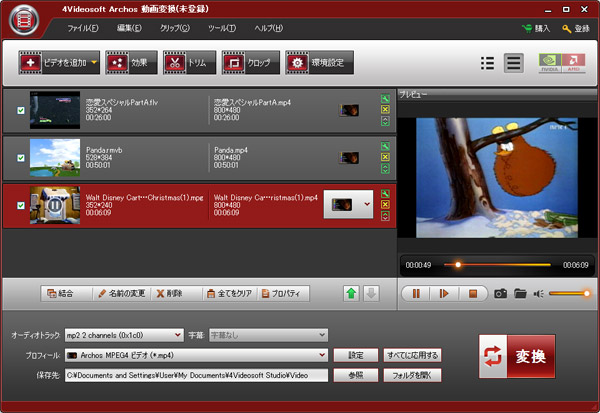Click the プロパティ (Properties) button
The height and width of the screenshot is (413, 600).
pyautogui.click(x=283, y=294)
